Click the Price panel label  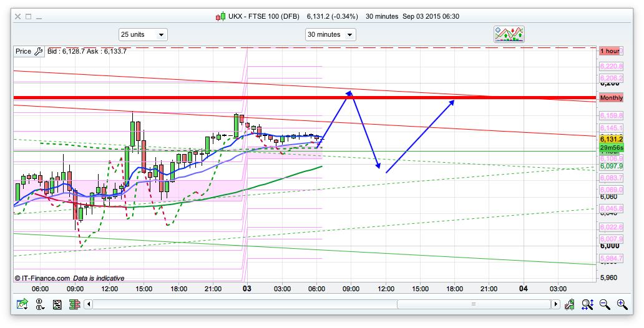coord(23,52)
